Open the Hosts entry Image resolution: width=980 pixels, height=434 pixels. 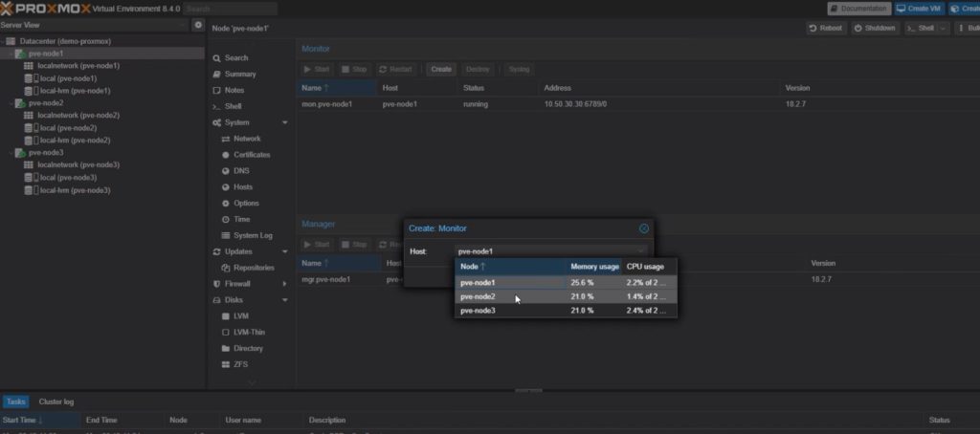243,187
